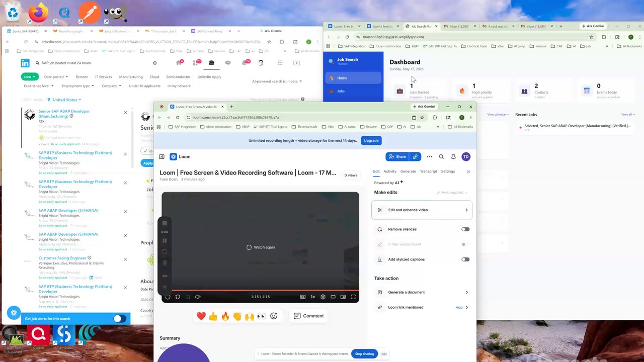Open LinkedIn Messaging icon
644x362 pixels.
(228, 63)
